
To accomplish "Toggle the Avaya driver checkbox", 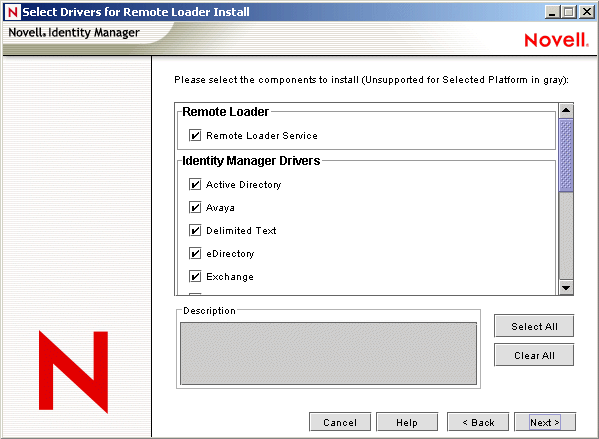I will pyautogui.click(x=195, y=207).
